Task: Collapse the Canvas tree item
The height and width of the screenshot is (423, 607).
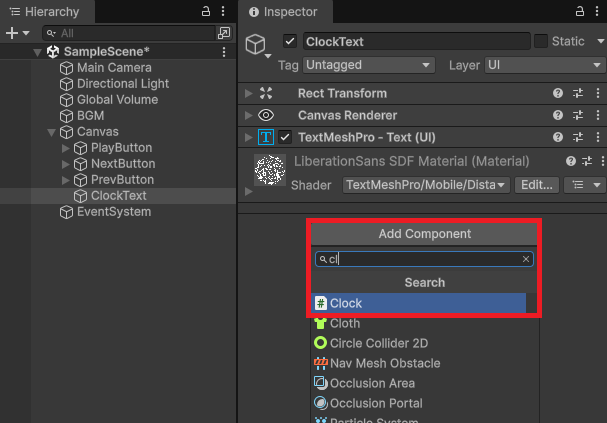Action: [52, 132]
